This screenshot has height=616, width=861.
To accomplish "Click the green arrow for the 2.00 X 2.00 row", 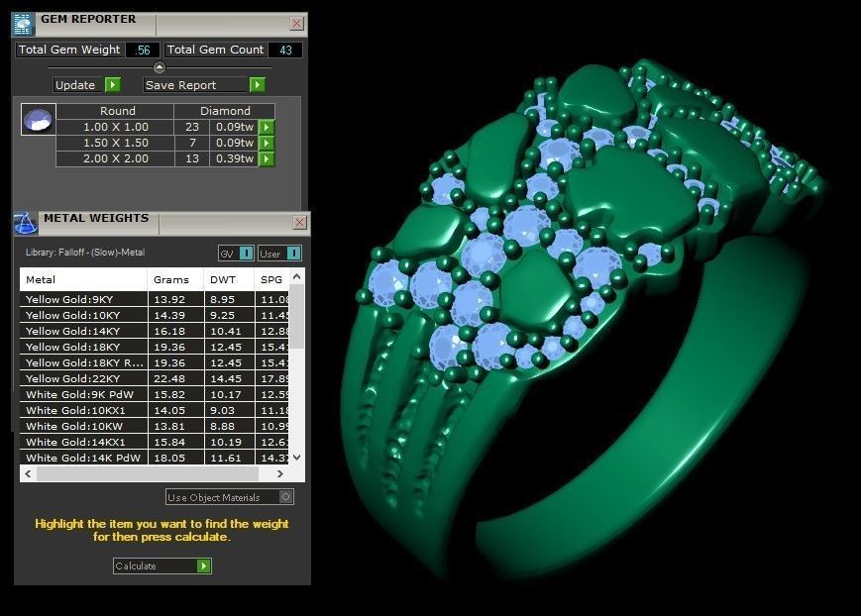I will (x=267, y=159).
